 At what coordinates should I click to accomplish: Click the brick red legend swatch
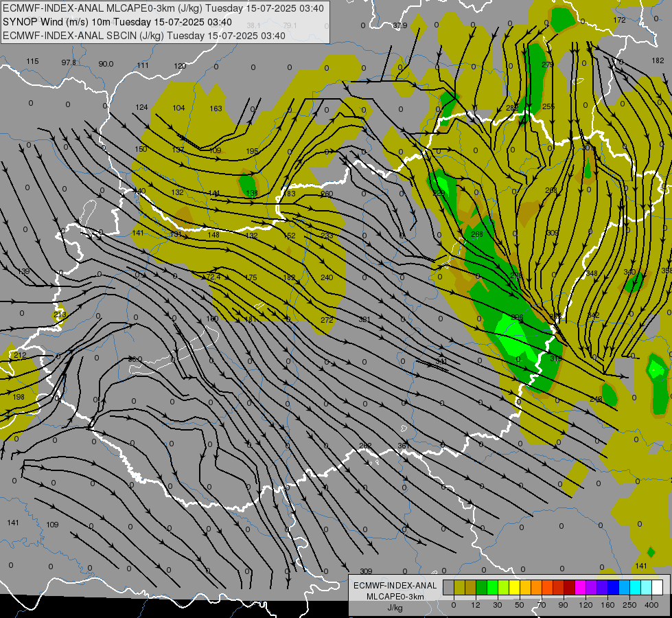pos(559,587)
